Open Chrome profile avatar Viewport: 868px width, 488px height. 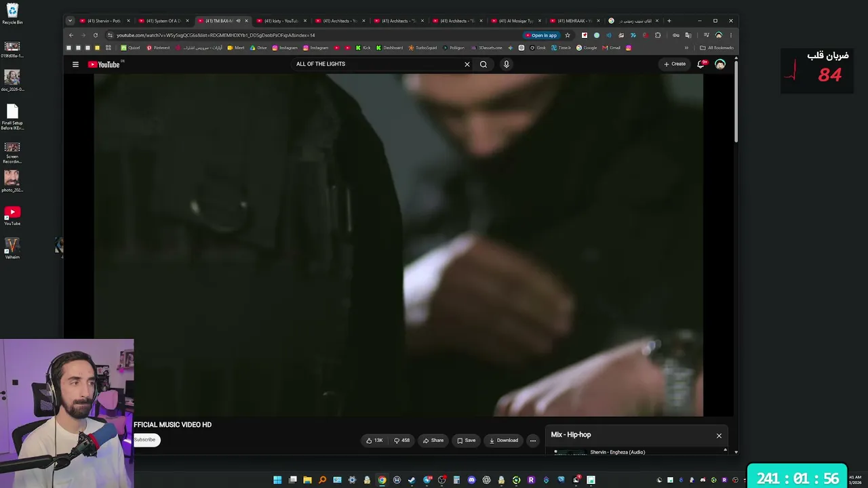(x=719, y=35)
